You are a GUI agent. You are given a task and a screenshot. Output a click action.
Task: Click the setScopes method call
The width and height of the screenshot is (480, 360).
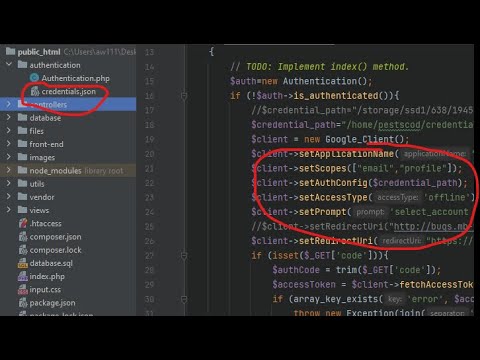(x=323, y=168)
